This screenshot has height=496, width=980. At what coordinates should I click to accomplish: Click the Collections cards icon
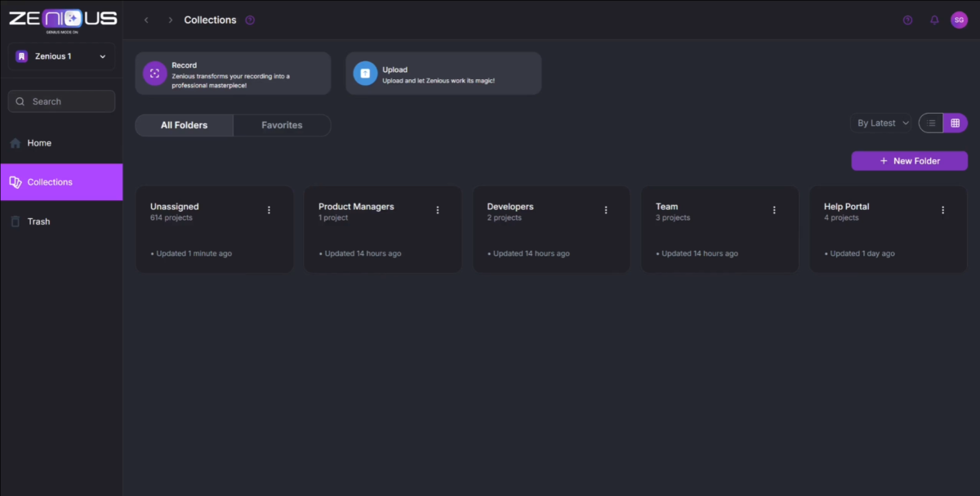tap(16, 182)
